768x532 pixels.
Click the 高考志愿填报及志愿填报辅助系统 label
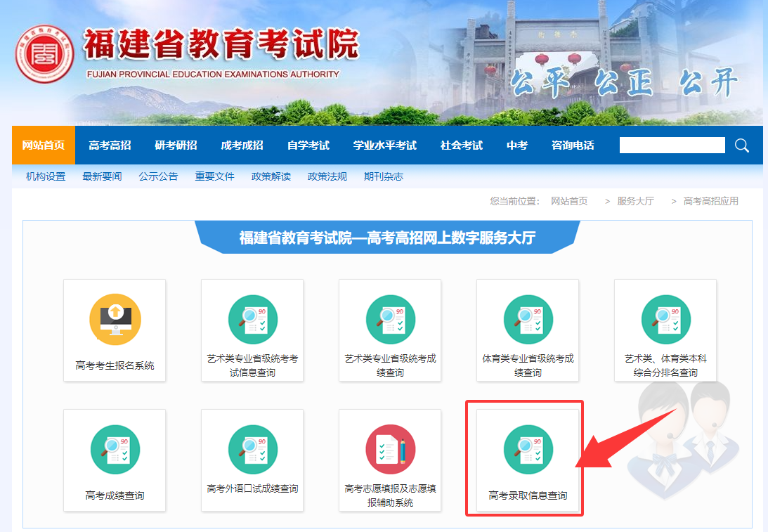pyautogui.click(x=390, y=495)
